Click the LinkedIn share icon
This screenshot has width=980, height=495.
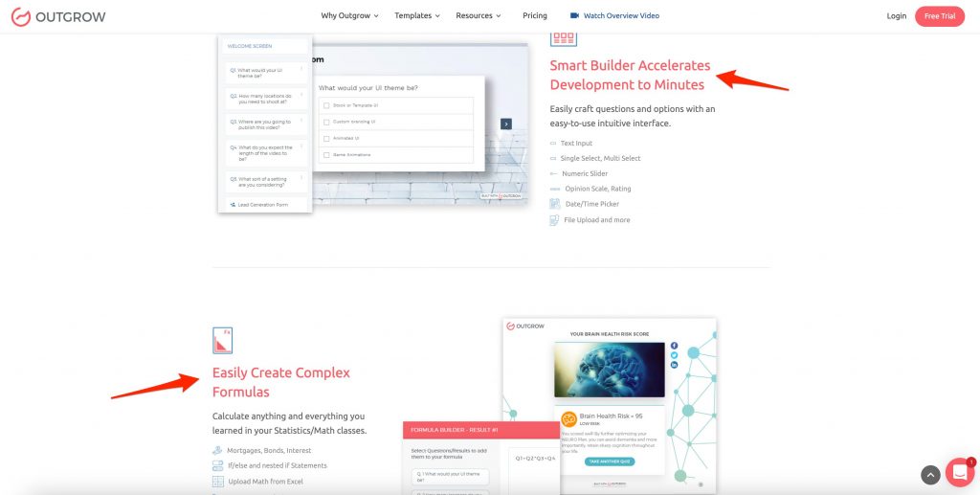tap(674, 366)
